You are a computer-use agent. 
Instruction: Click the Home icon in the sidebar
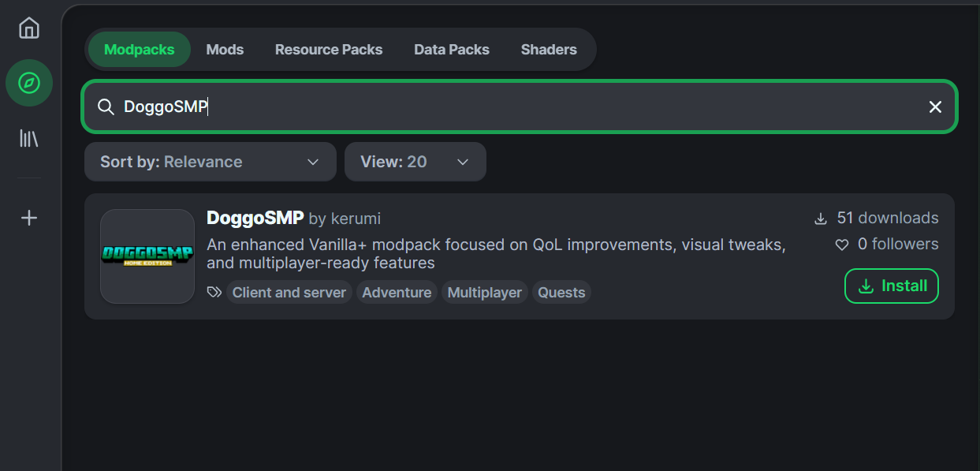[x=28, y=28]
